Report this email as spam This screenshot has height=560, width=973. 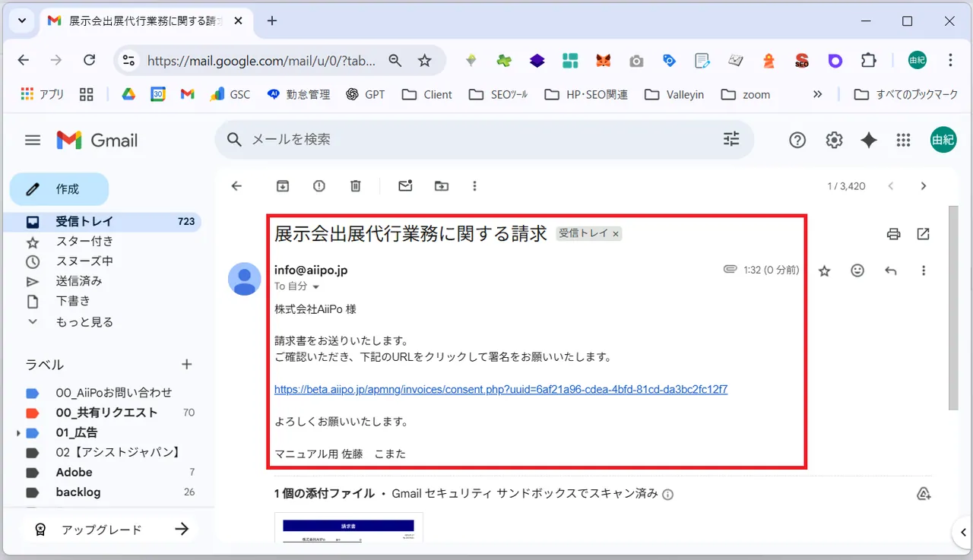click(319, 186)
